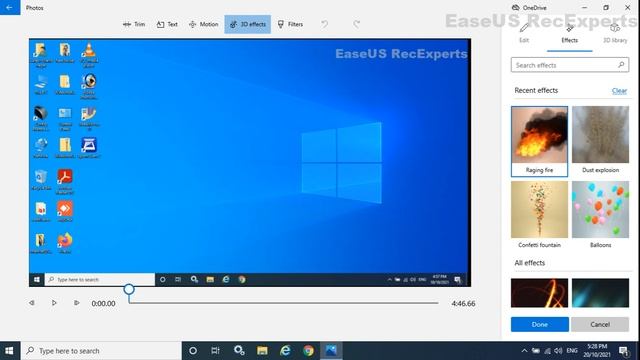Click VLC media player icon in video preview
640x360 pixels.
(89, 54)
